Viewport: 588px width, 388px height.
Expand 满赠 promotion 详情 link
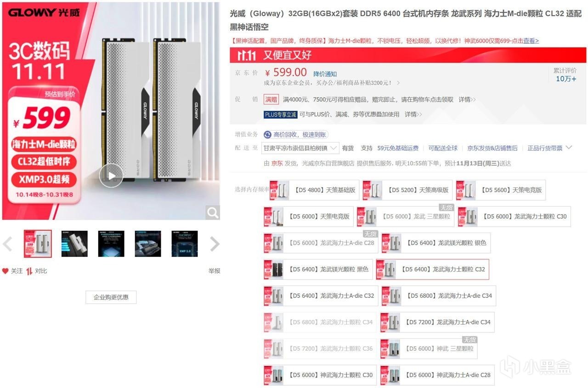tap(467, 99)
